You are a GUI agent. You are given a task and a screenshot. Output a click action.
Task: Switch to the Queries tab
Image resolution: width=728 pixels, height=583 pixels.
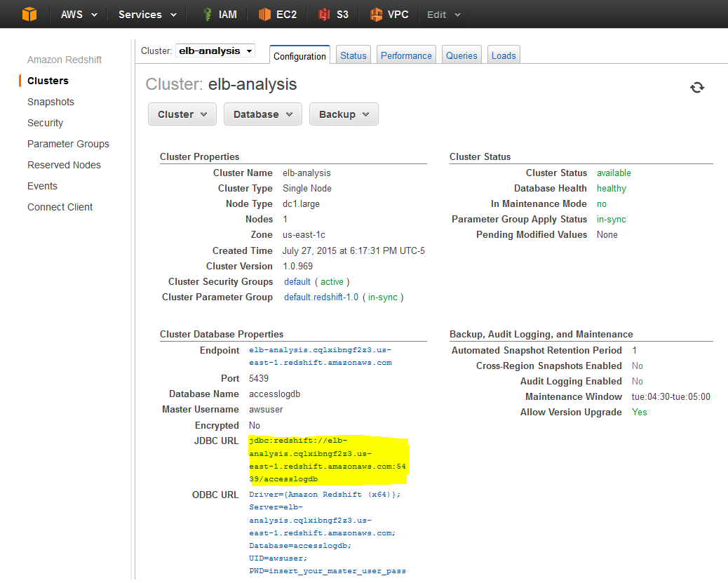pyautogui.click(x=461, y=55)
